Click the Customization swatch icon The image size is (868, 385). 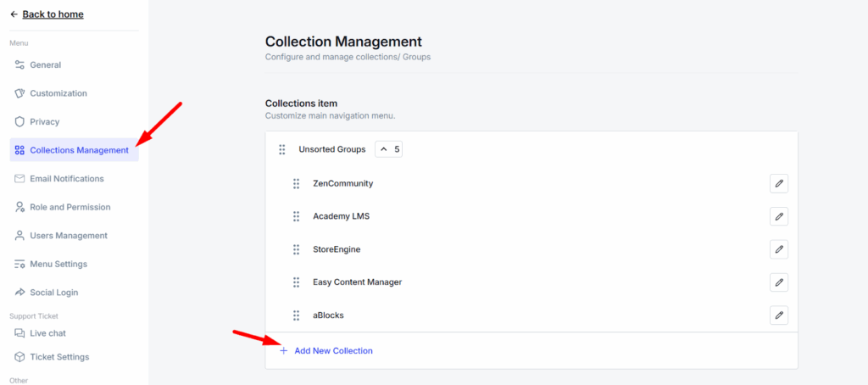20,93
